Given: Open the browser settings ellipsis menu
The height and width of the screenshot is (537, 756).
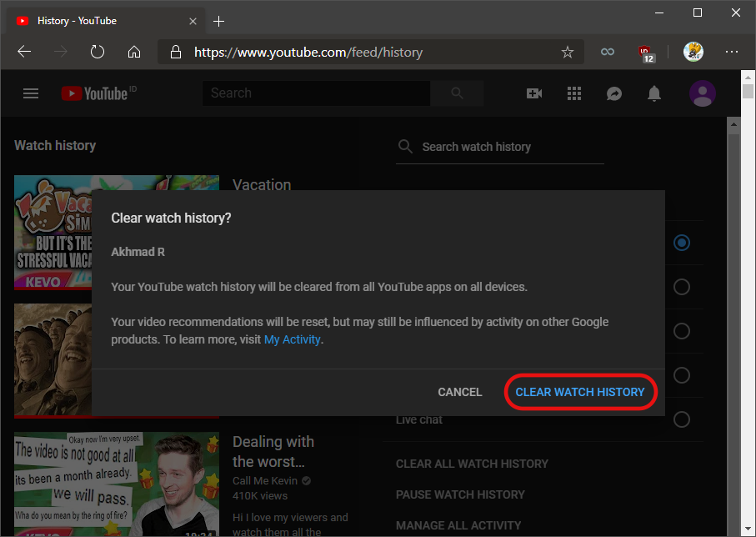Looking at the screenshot, I should [732, 52].
